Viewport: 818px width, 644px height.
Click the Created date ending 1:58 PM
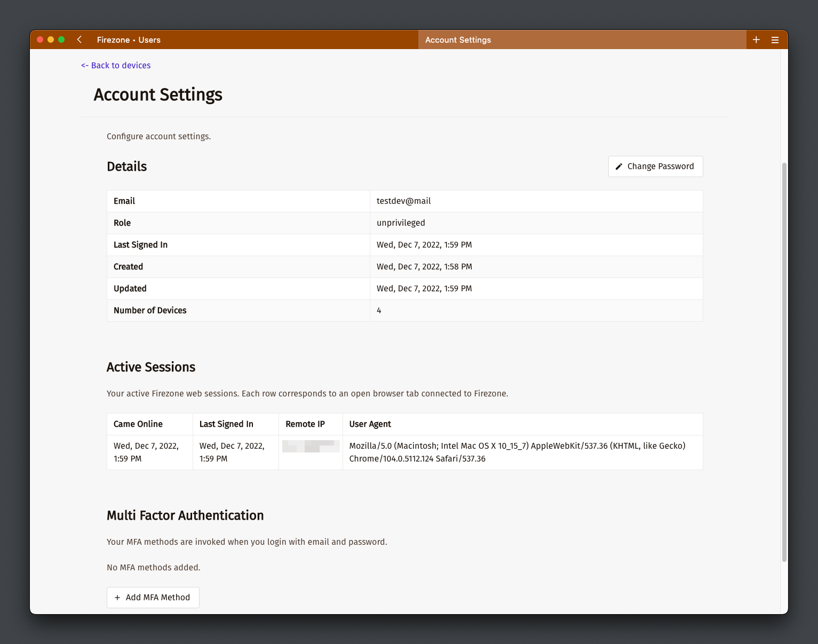(x=424, y=267)
